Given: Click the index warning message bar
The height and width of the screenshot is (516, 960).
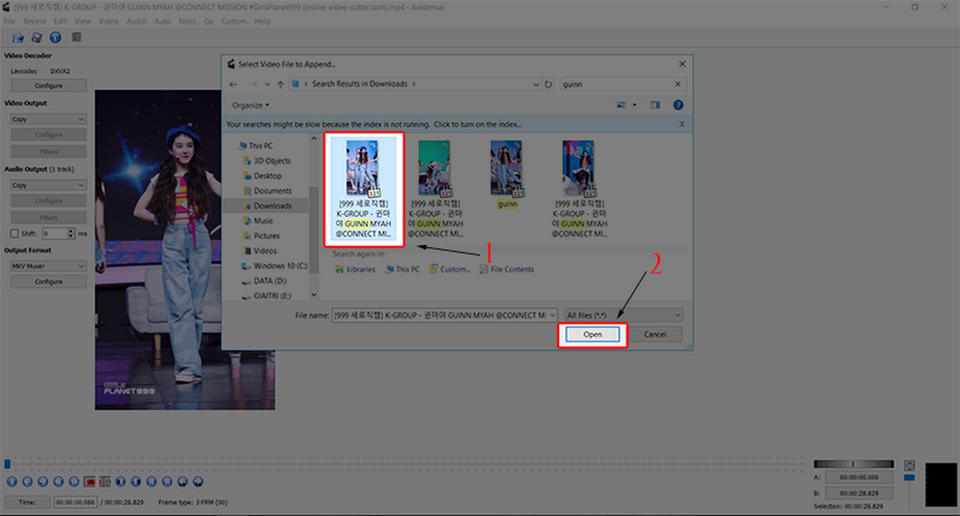Looking at the screenshot, I should pos(457,124).
